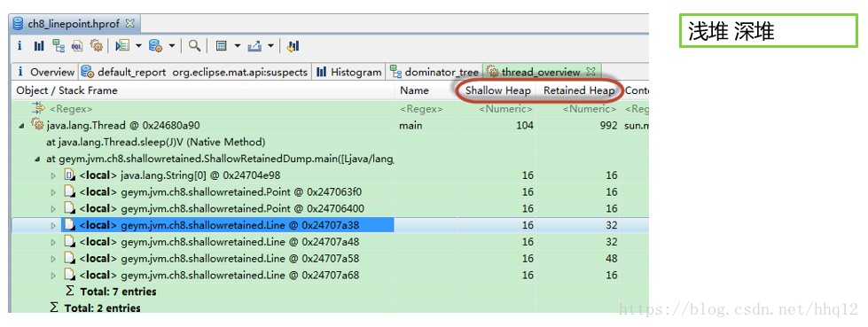Click the retained heap value 992
Screen dimensions: 868x327
pos(608,126)
